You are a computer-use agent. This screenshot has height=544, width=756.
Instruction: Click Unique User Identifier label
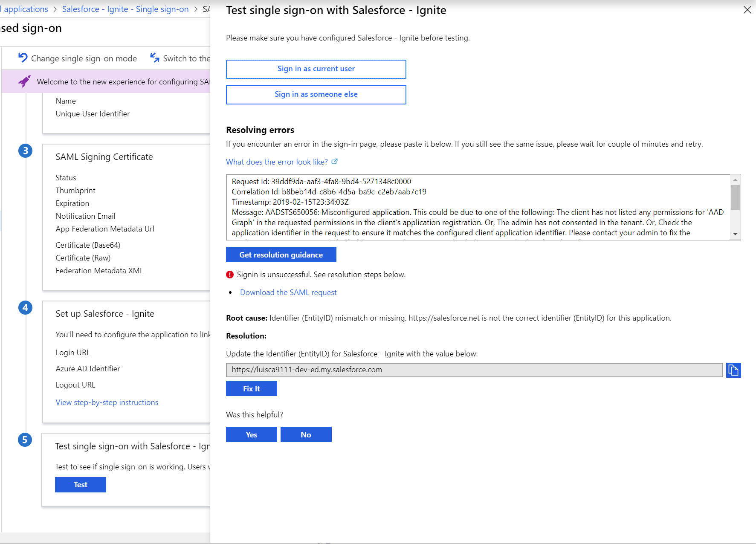click(93, 114)
